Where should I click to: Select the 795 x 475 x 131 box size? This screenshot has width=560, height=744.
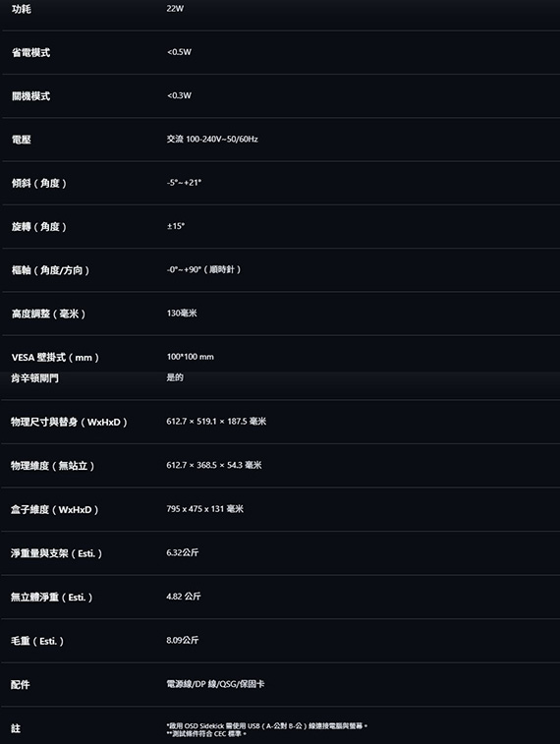(205, 509)
